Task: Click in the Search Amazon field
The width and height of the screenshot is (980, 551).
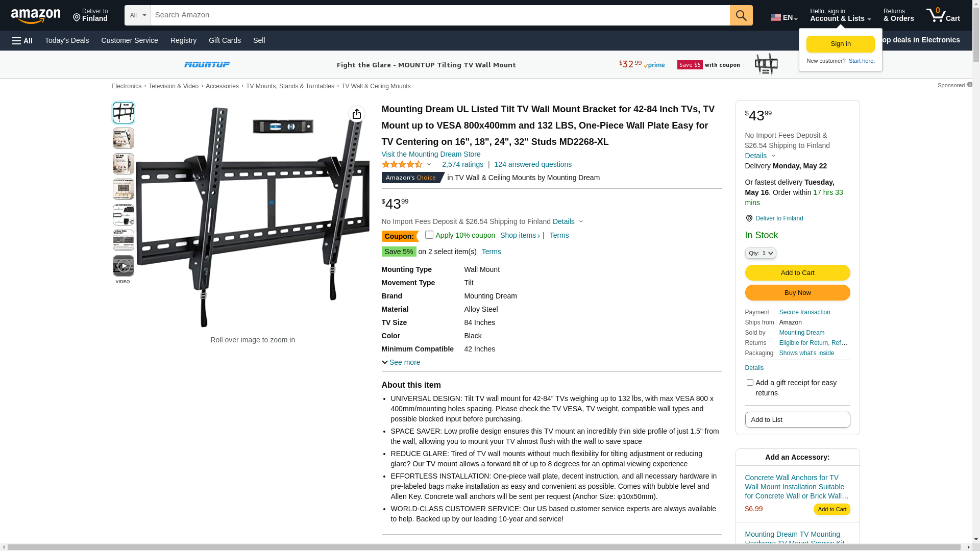Action: 440,15
